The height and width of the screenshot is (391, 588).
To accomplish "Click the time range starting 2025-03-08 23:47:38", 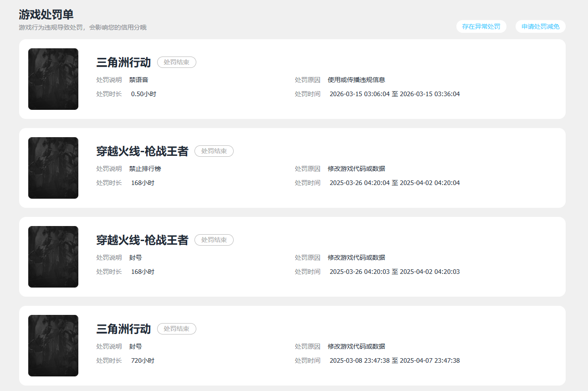I will (x=394, y=360).
